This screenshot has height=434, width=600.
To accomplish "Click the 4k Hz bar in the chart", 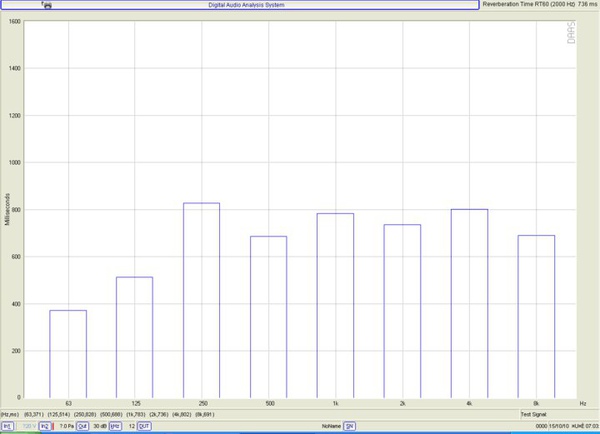I will [470, 303].
